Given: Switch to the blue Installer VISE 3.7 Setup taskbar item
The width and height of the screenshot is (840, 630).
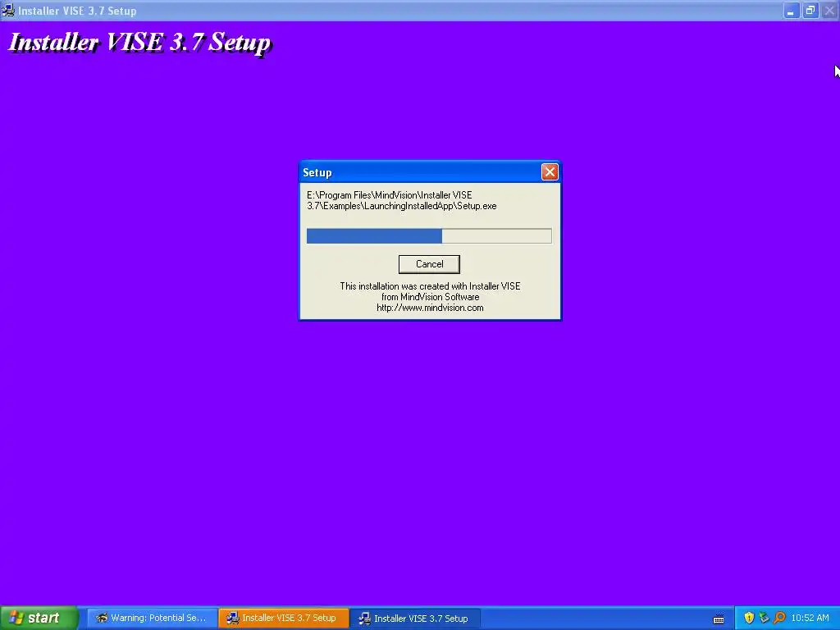Looking at the screenshot, I should pos(415,619).
